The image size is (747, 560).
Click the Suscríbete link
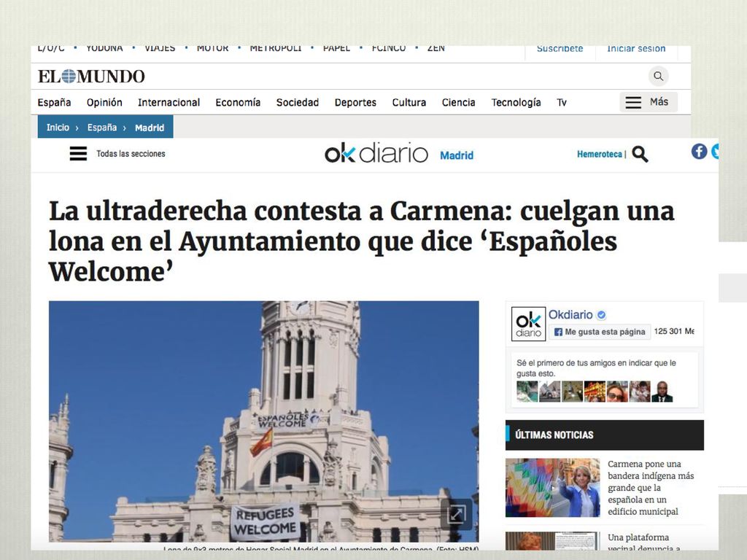pos(560,49)
